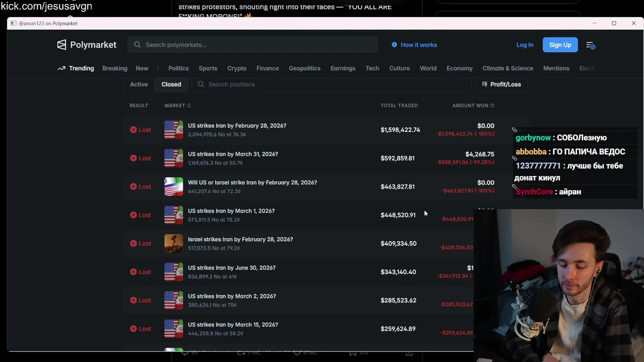Click the Lost icon for Israel strikes Iran row
This screenshot has width=644, height=362.
[x=133, y=243]
